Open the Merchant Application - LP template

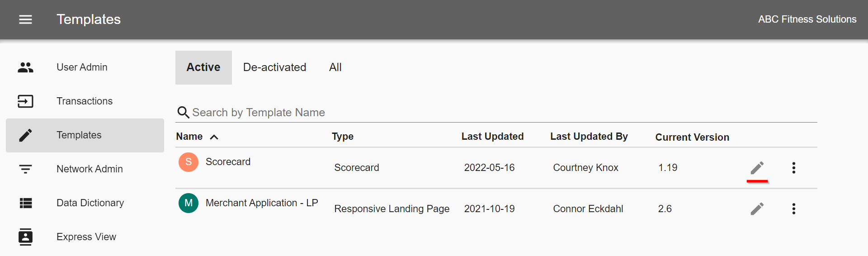pyautogui.click(x=262, y=203)
